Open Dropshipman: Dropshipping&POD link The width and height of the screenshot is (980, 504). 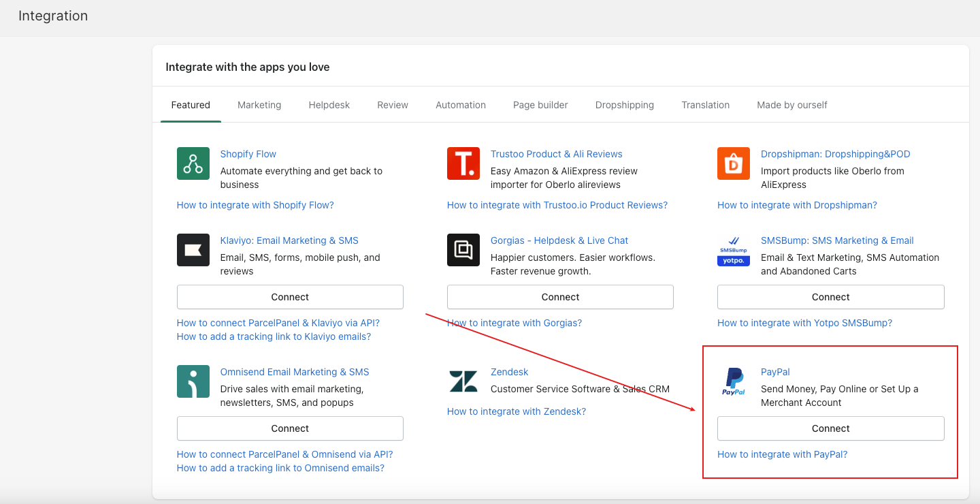click(836, 154)
